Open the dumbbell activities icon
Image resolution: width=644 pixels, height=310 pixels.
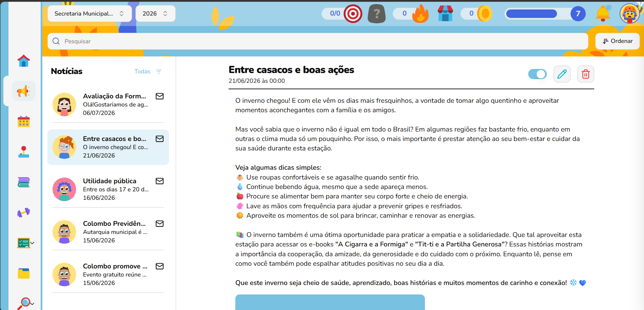24,212
